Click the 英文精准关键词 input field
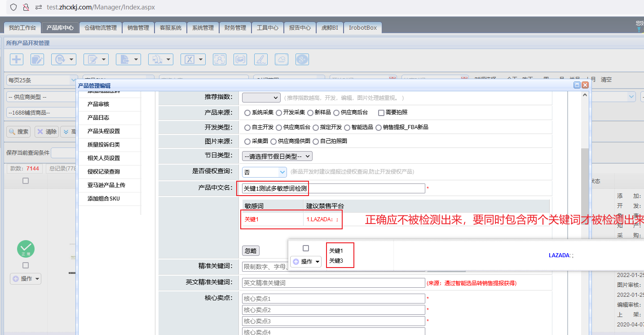The height and width of the screenshot is (335, 644). (x=333, y=283)
